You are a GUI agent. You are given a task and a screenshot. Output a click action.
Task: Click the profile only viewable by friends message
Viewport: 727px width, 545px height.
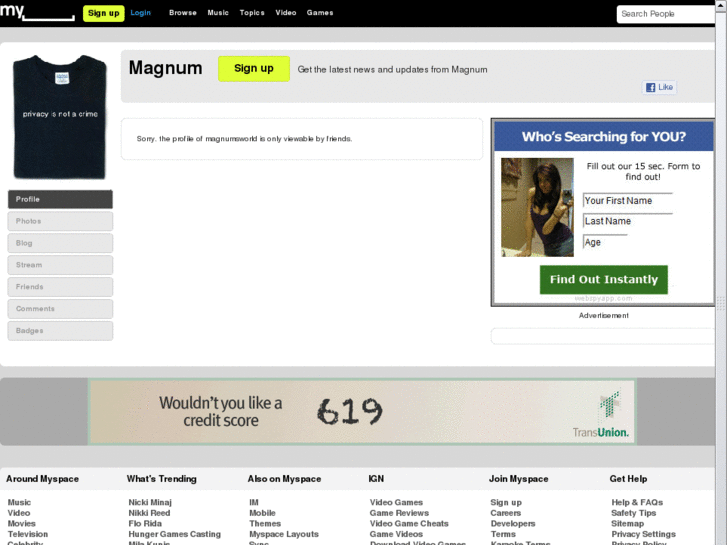[244, 139]
